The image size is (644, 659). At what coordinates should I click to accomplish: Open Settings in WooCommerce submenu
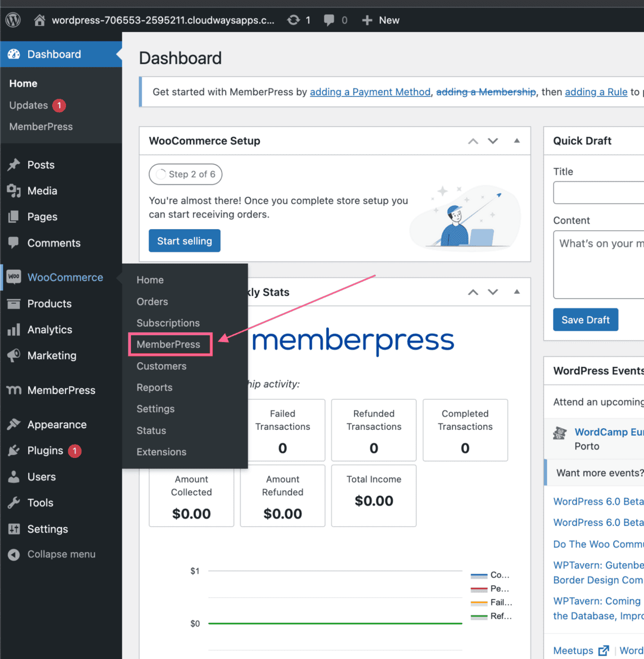coord(155,408)
